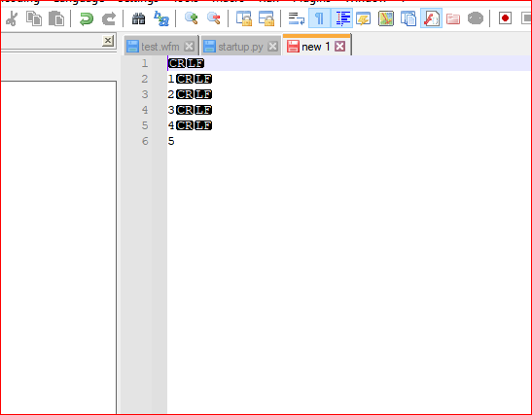
Task: Click line number 2 in the margin
Action: click(x=145, y=79)
